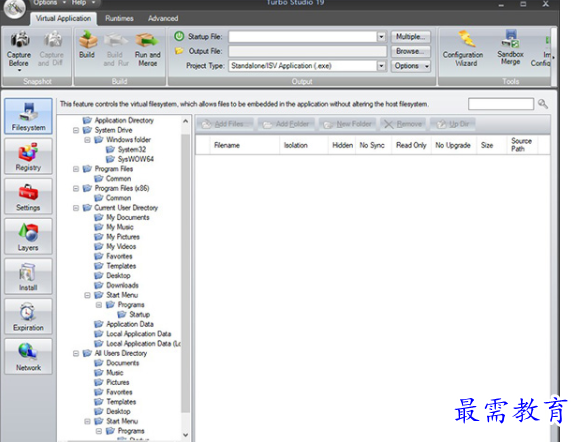Click the search magnifier icon
This screenshot has height=442, width=576.
pos(543,104)
